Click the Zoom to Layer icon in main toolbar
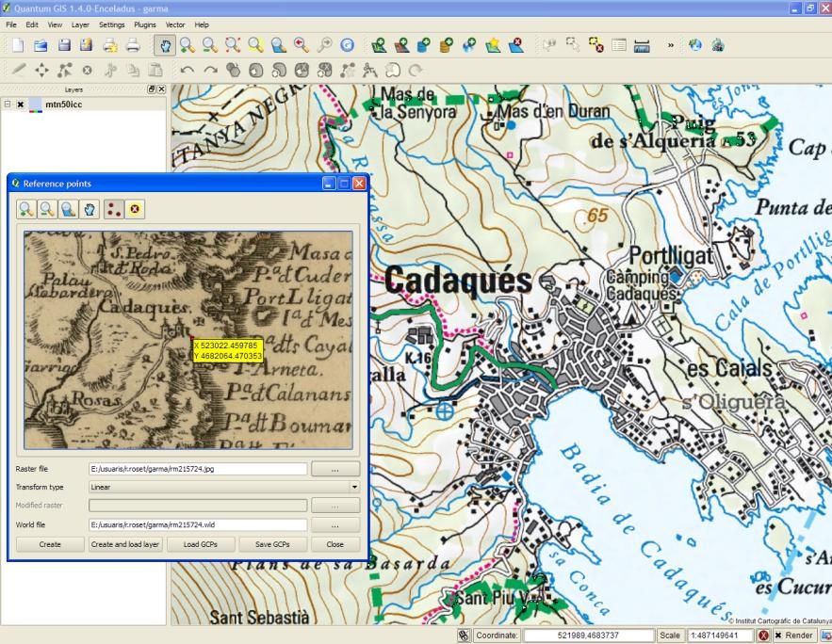The height and width of the screenshot is (644, 832). (279, 45)
